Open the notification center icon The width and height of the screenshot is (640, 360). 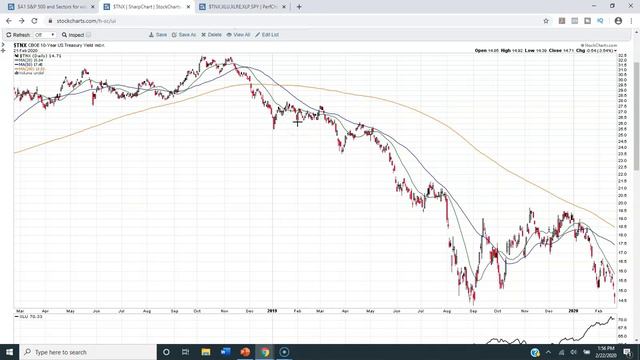point(628,352)
